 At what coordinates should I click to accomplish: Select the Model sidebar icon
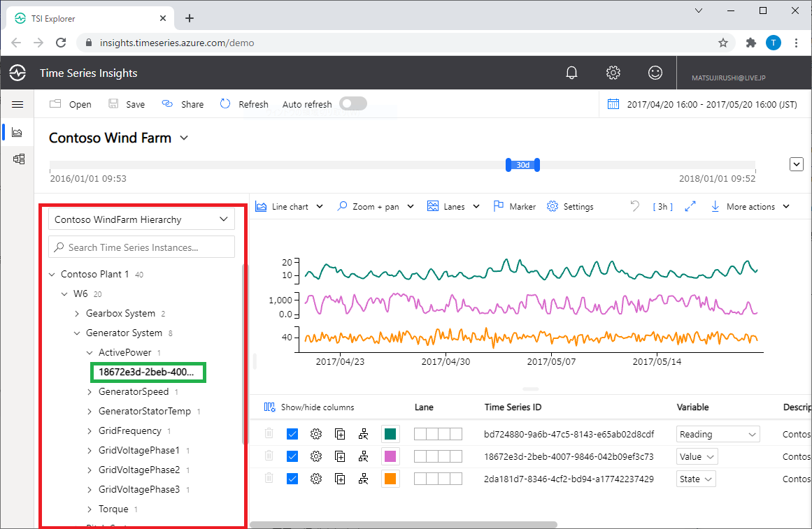[x=19, y=159]
